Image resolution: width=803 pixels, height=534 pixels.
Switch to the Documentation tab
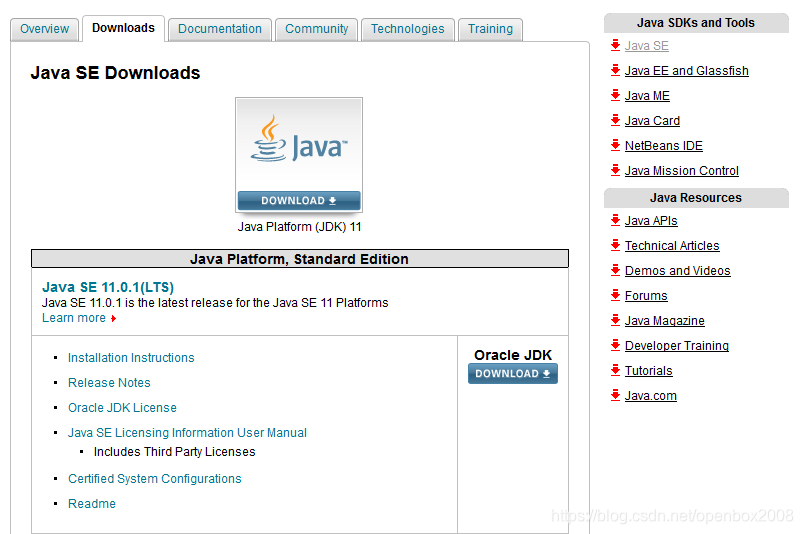coord(220,29)
